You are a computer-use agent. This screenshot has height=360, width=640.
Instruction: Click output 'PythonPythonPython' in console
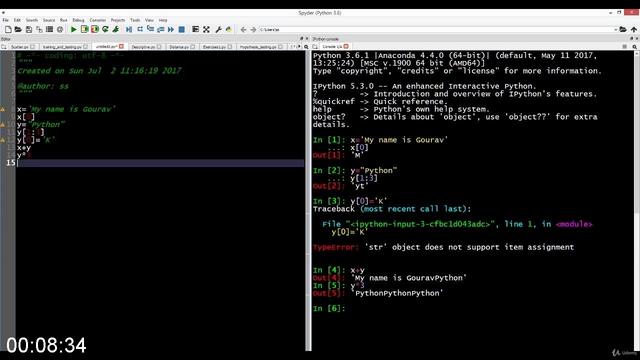point(397,293)
